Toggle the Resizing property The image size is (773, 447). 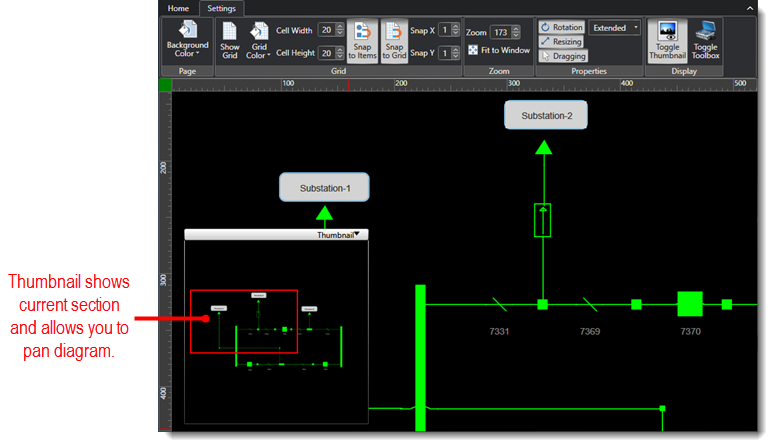click(561, 42)
